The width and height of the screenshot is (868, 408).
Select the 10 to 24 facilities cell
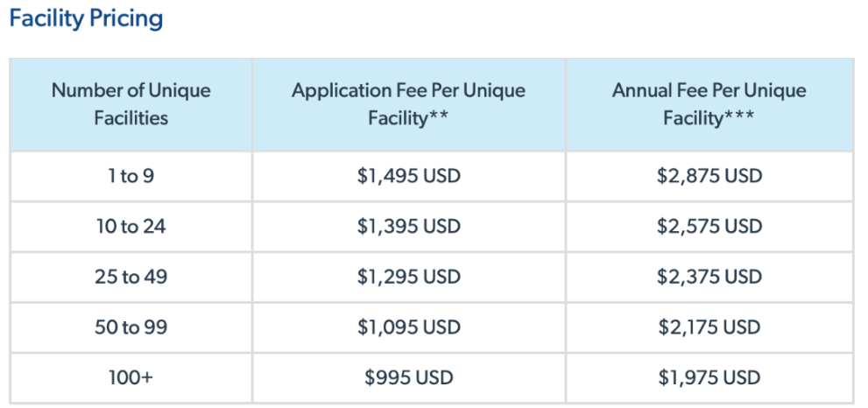[131, 227]
